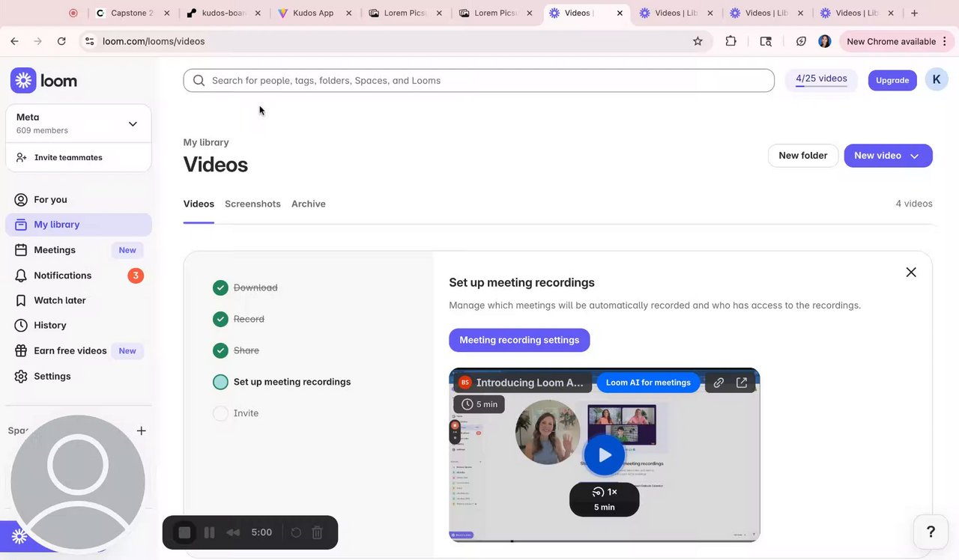
Task: Click the 5:00 recording timer
Action: click(x=261, y=532)
